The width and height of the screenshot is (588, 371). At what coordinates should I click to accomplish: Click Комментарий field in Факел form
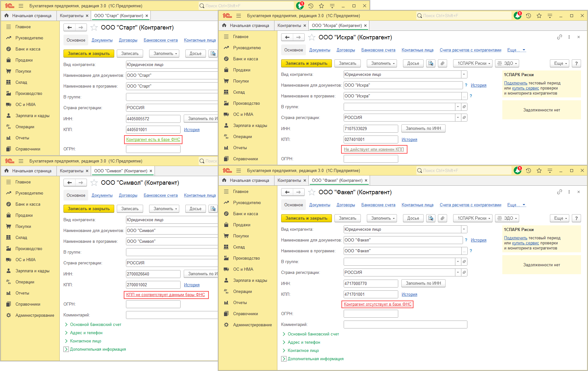pos(405,325)
